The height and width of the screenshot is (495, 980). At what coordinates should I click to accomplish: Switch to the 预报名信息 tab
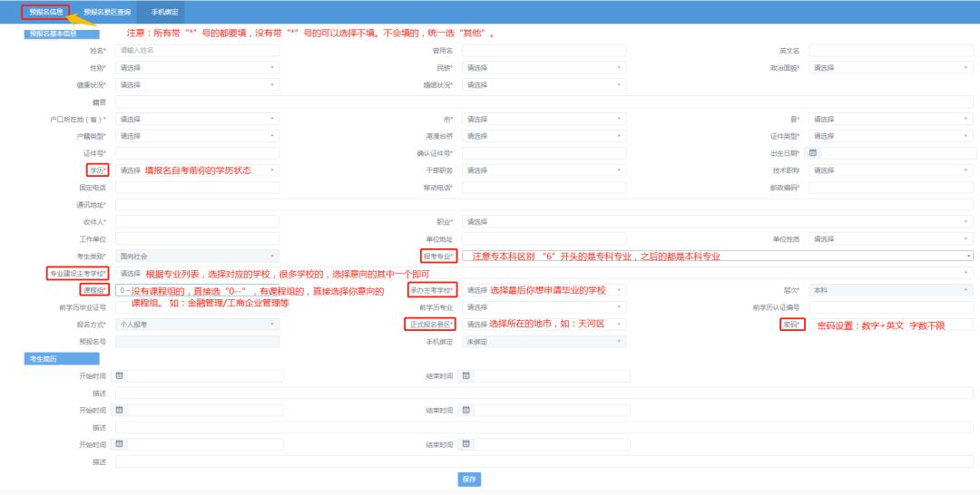[x=46, y=12]
